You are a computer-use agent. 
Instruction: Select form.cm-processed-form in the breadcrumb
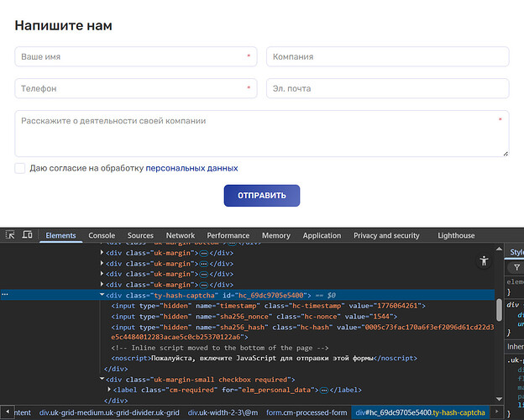pos(306,412)
